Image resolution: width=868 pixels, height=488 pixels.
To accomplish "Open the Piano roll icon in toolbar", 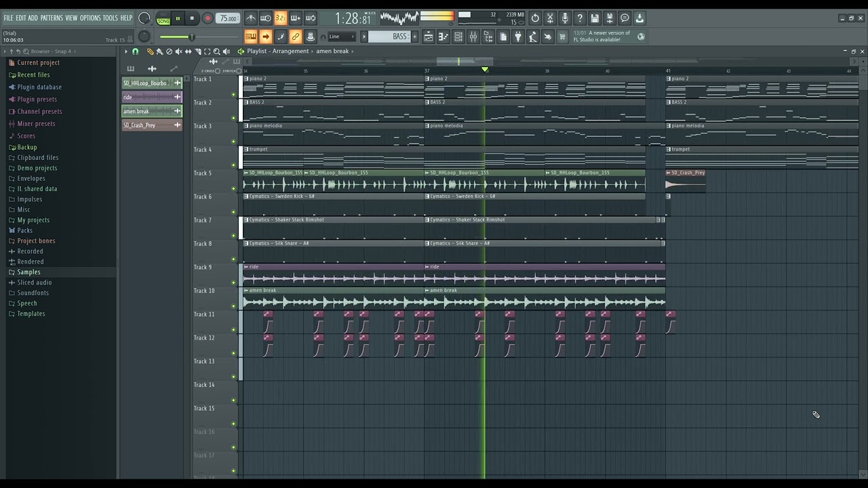I will 443,37.
